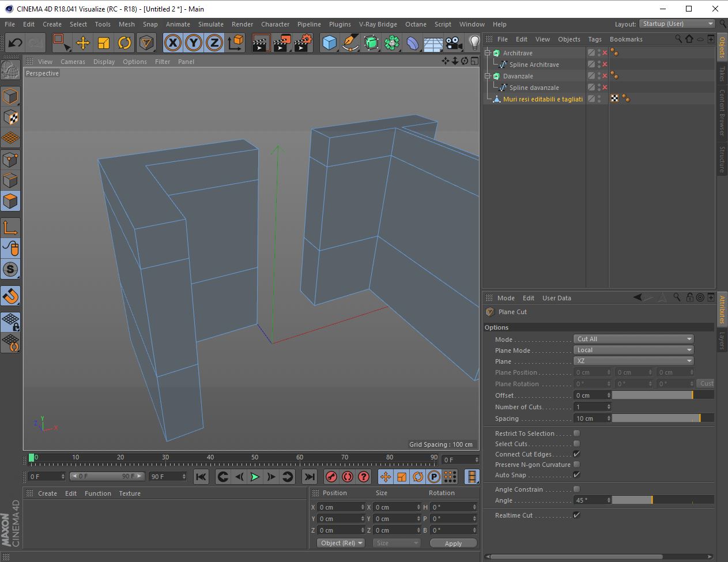This screenshot has width=728, height=562.
Task: Click the Spacing slider
Action: pyautogui.click(x=663, y=418)
